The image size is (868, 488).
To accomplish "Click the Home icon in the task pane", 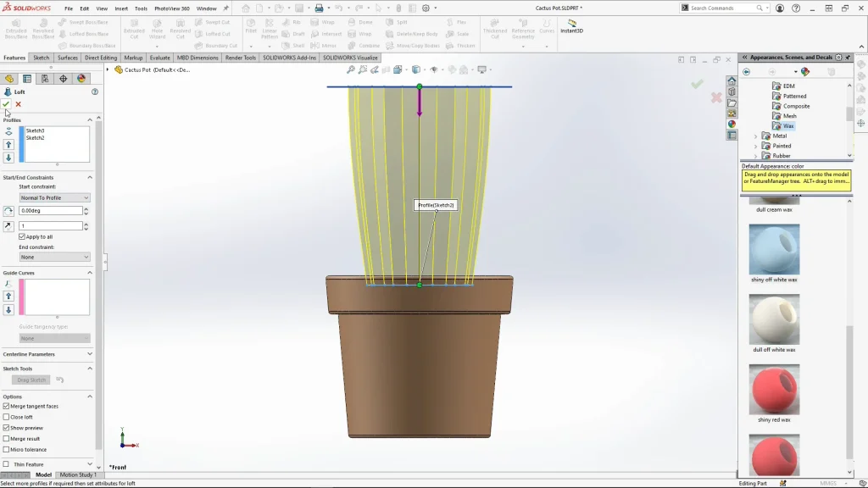I will click(x=732, y=80).
